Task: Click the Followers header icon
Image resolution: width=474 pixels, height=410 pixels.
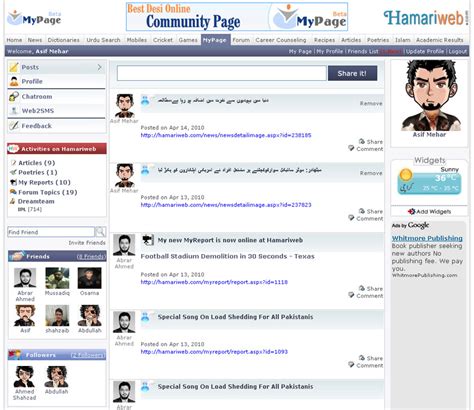Action: pyautogui.click(x=15, y=355)
